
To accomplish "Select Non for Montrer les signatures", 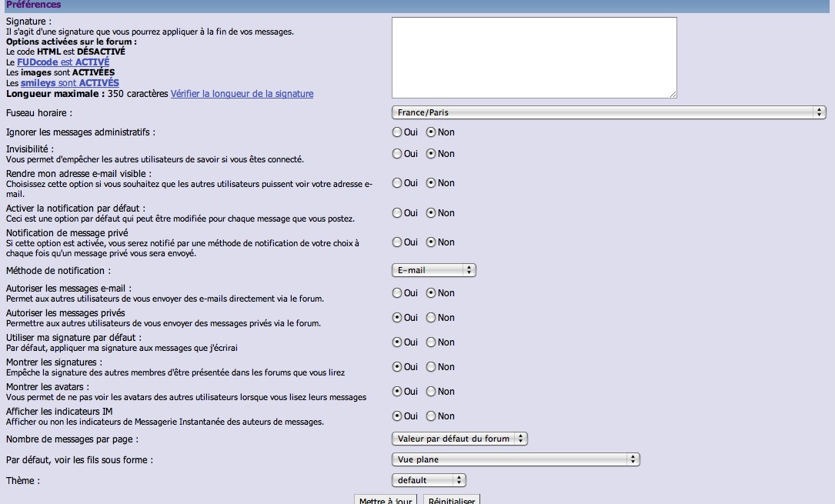I will click(x=431, y=367).
